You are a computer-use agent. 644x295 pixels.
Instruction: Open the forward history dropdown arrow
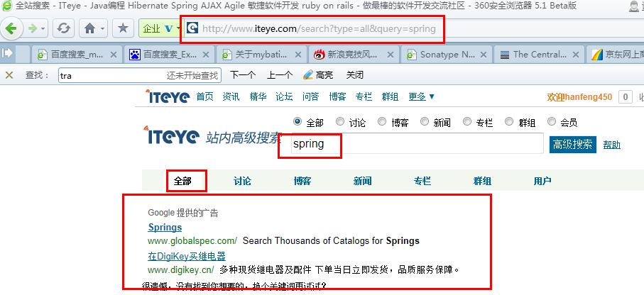(43, 29)
